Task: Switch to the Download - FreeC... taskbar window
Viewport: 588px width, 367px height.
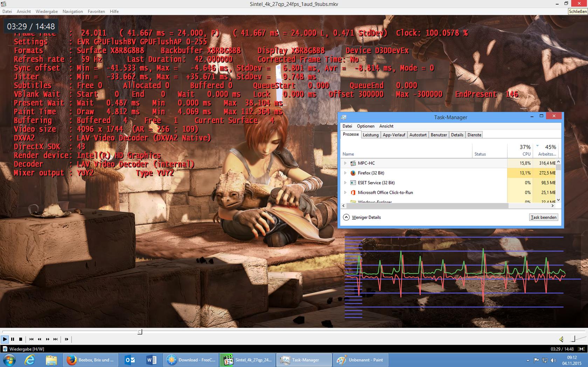Action: [x=191, y=360]
